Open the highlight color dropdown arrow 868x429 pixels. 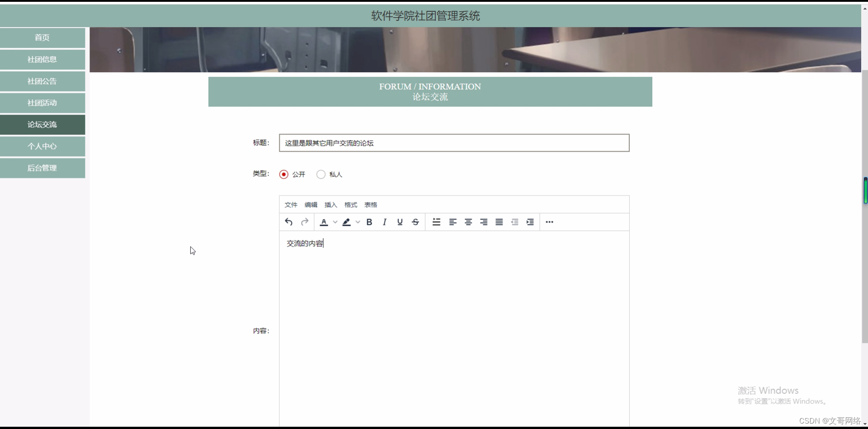tap(358, 222)
